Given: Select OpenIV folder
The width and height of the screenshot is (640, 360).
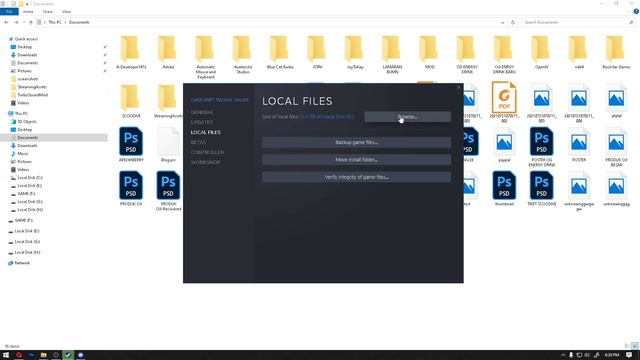Looking at the screenshot, I should click(542, 52).
